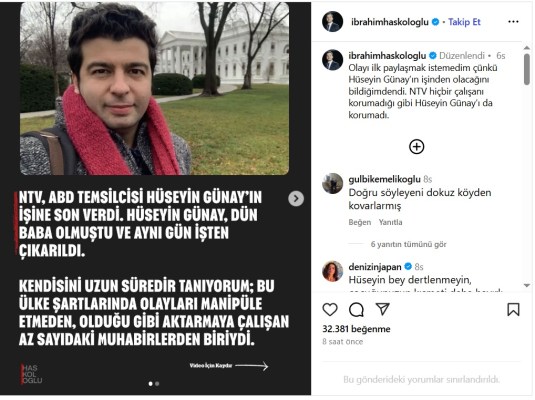Open the three-dot more options menu
Viewport: 535px width, 400px height.
(x=513, y=22)
